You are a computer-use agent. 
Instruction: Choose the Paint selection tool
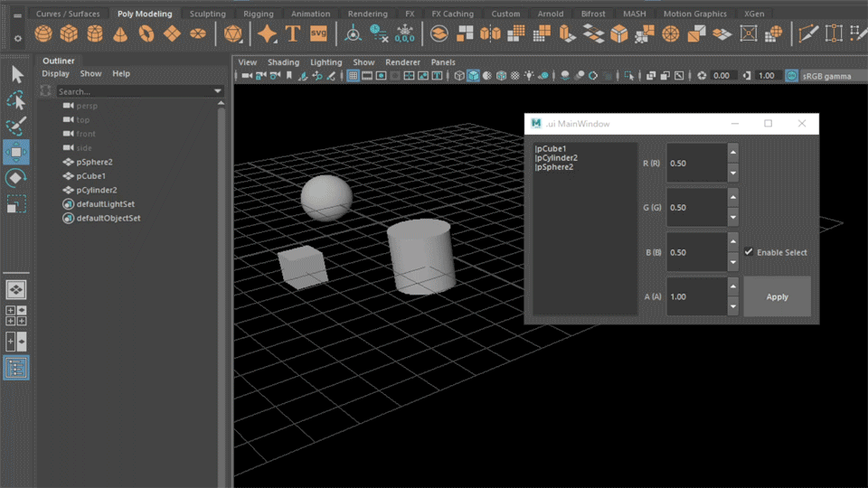[x=16, y=126]
